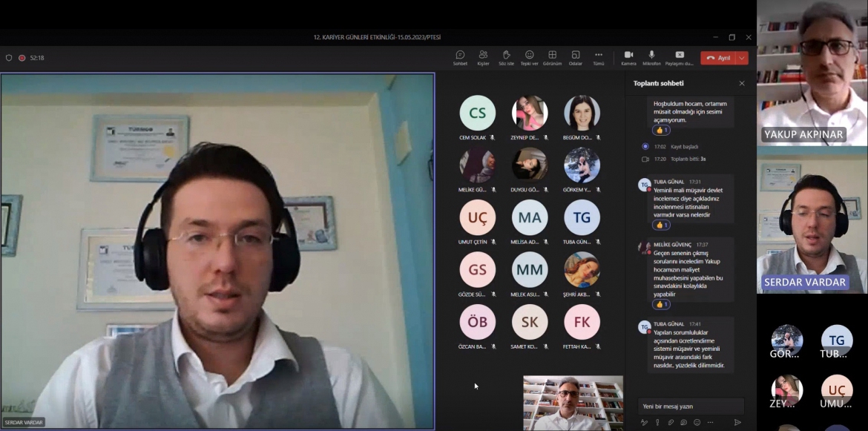This screenshot has height=431, width=868.
Task: Click thumbs-up under Melike Güvenç's message
Action: tap(661, 304)
